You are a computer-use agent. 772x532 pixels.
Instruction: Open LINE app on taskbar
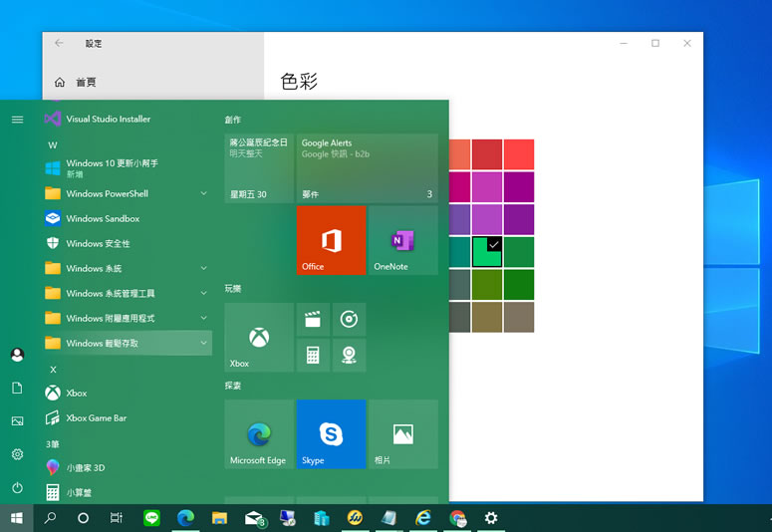[151, 518]
